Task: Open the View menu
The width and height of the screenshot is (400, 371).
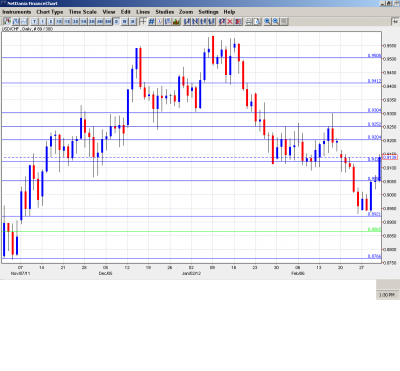Action: tap(109, 12)
